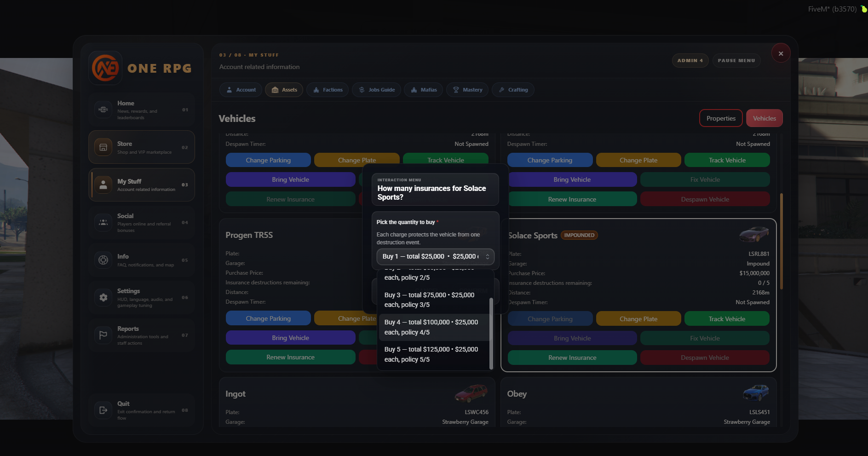Viewport: 868px width, 456px height.
Task: Open Social menu item 04
Action: pos(142,223)
